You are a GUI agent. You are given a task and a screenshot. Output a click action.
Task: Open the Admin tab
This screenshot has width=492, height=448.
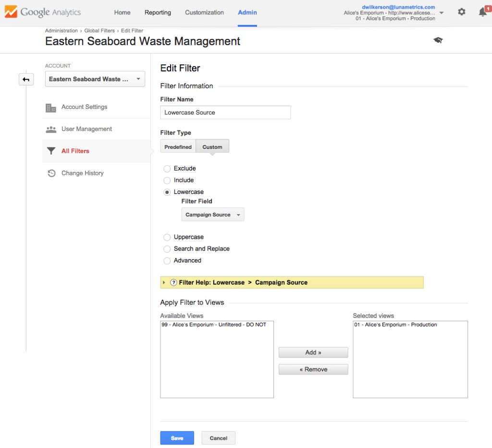(247, 12)
